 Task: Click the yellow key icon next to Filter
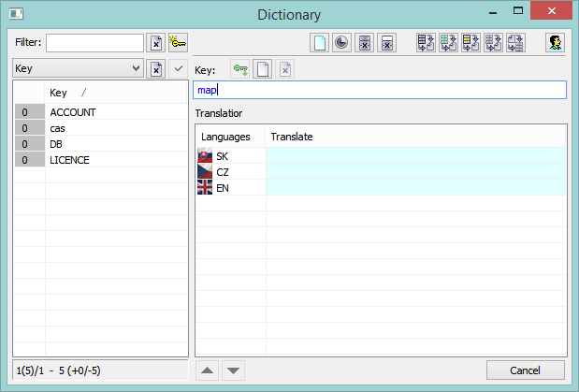tap(178, 43)
